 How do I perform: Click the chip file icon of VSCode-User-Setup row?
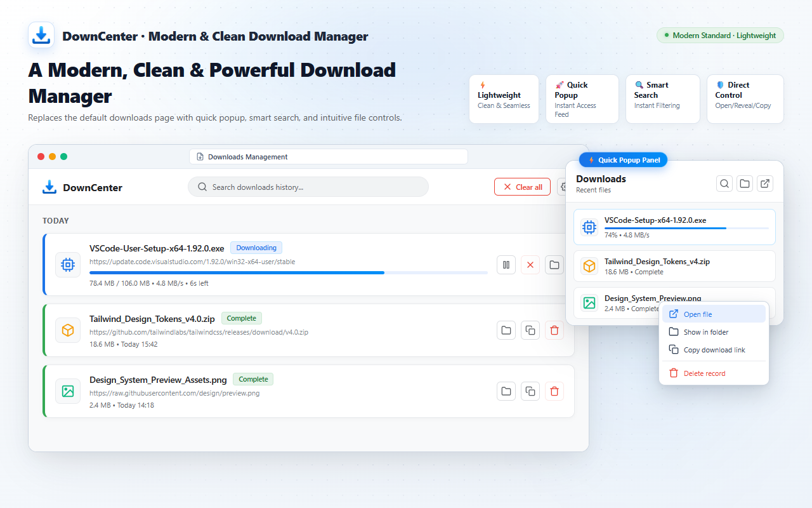[68, 265]
